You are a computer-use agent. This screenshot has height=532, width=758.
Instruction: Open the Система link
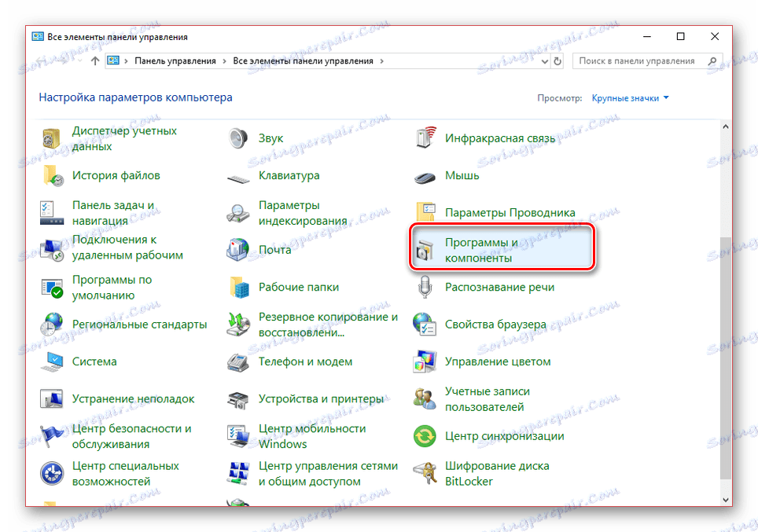click(94, 362)
